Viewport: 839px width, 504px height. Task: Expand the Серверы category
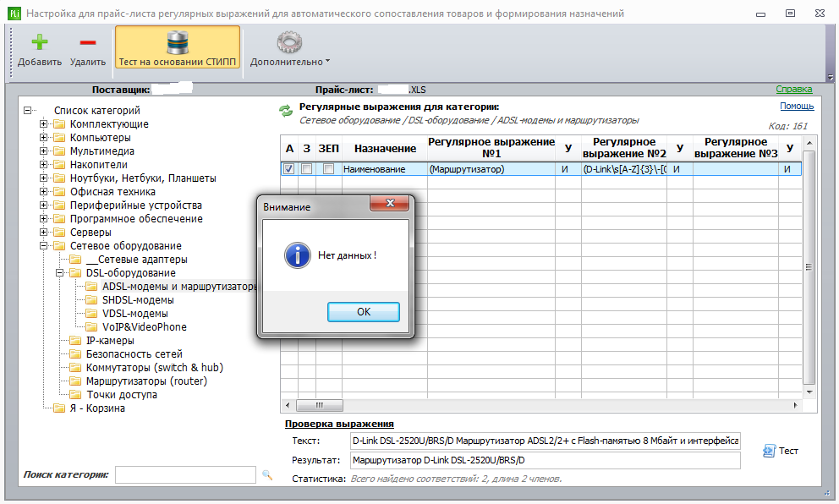click(x=43, y=233)
